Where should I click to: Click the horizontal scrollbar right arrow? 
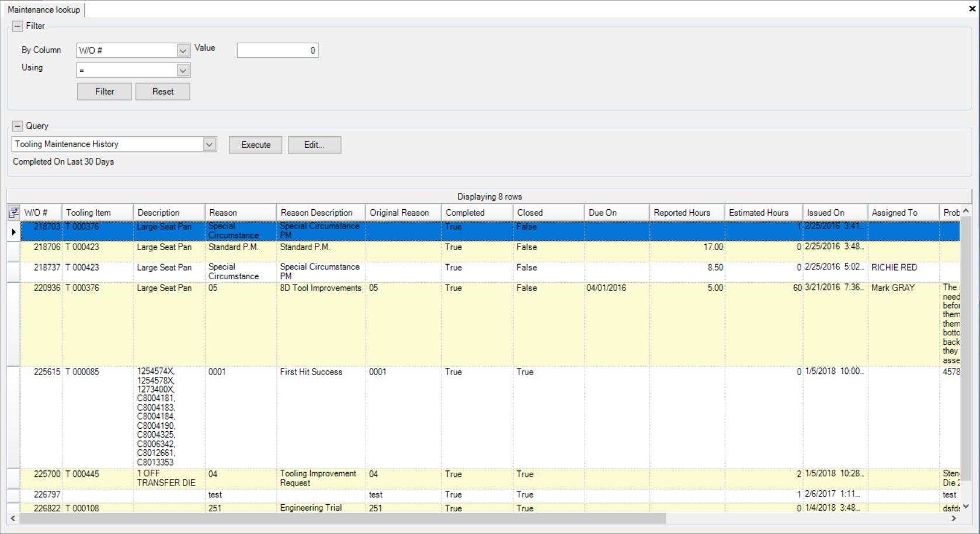pyautogui.click(x=954, y=518)
